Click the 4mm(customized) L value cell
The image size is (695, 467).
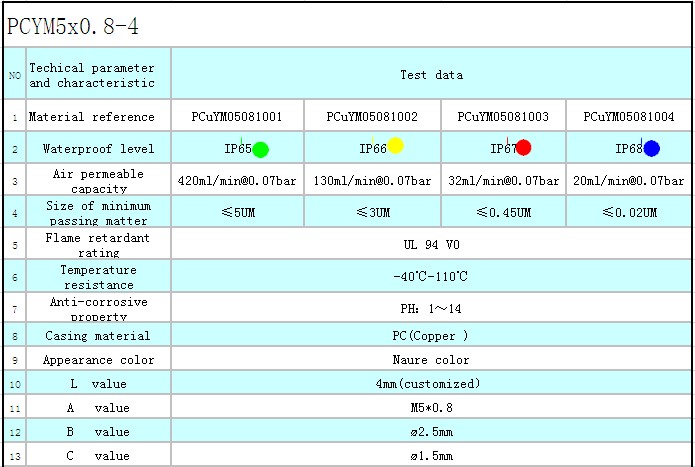tap(431, 383)
